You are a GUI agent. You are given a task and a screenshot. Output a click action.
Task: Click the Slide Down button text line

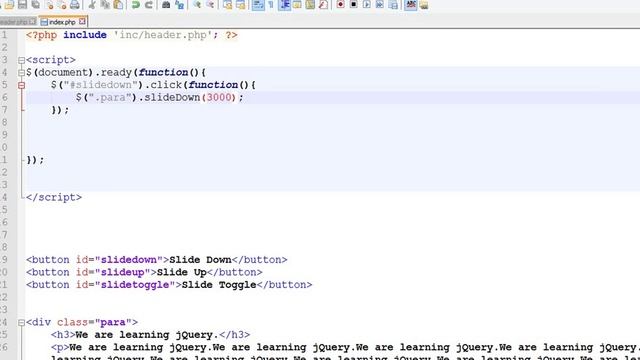tap(157, 260)
